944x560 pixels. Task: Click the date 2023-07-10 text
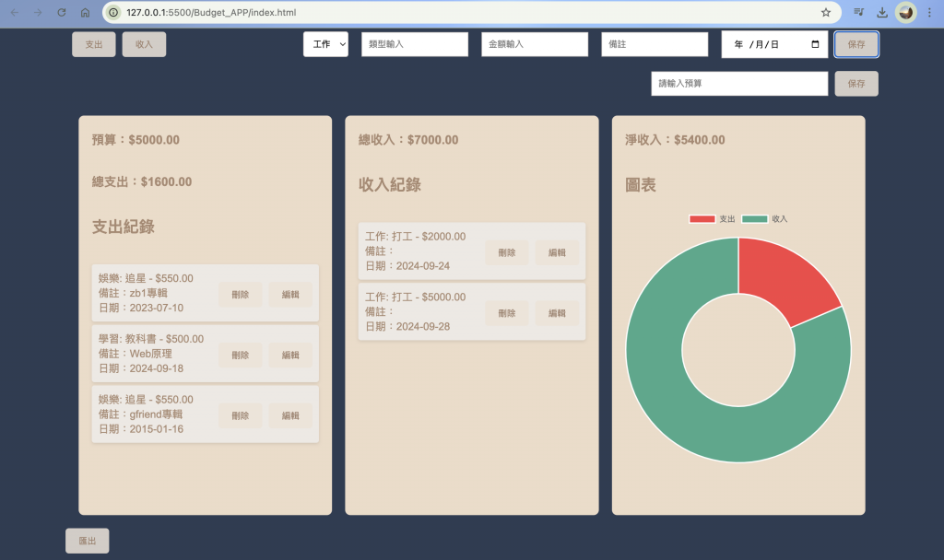click(x=157, y=308)
